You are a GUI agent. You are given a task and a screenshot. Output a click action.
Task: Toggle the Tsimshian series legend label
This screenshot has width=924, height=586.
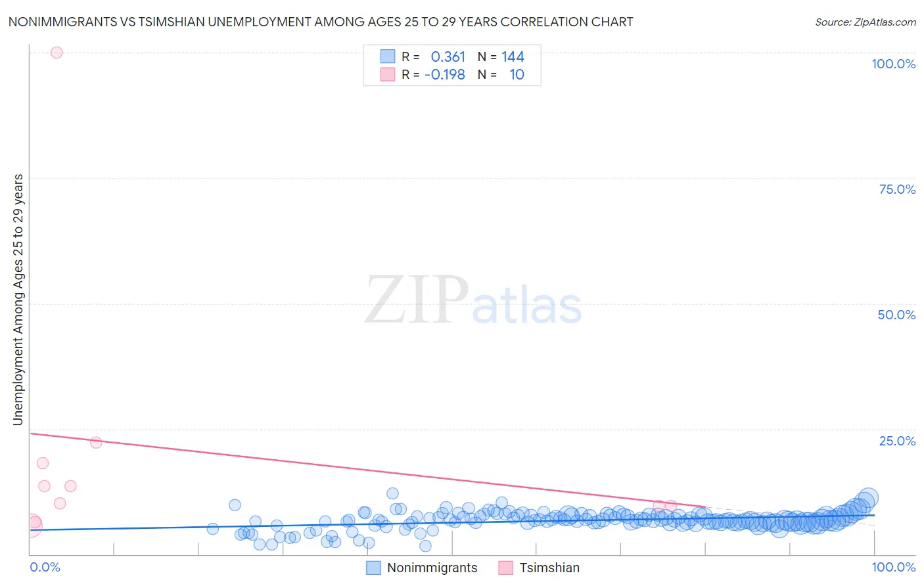coord(549,568)
